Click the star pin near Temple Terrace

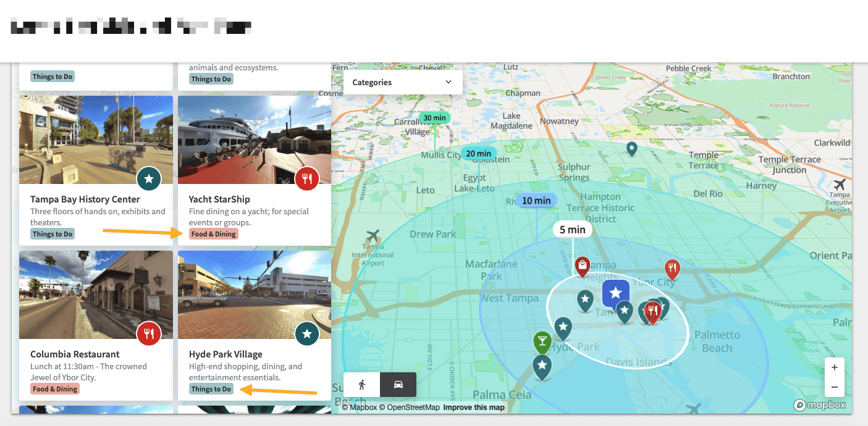[x=631, y=148]
